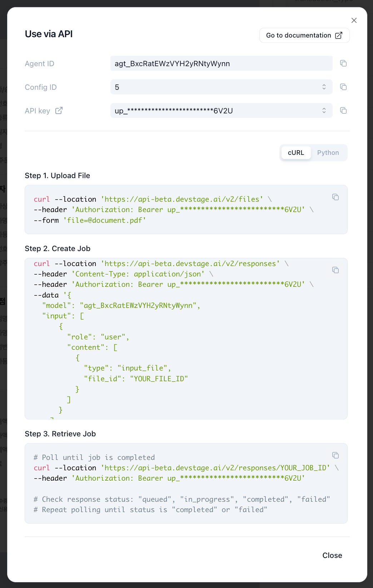Select the cURL tab
The height and width of the screenshot is (588, 373).
point(296,153)
